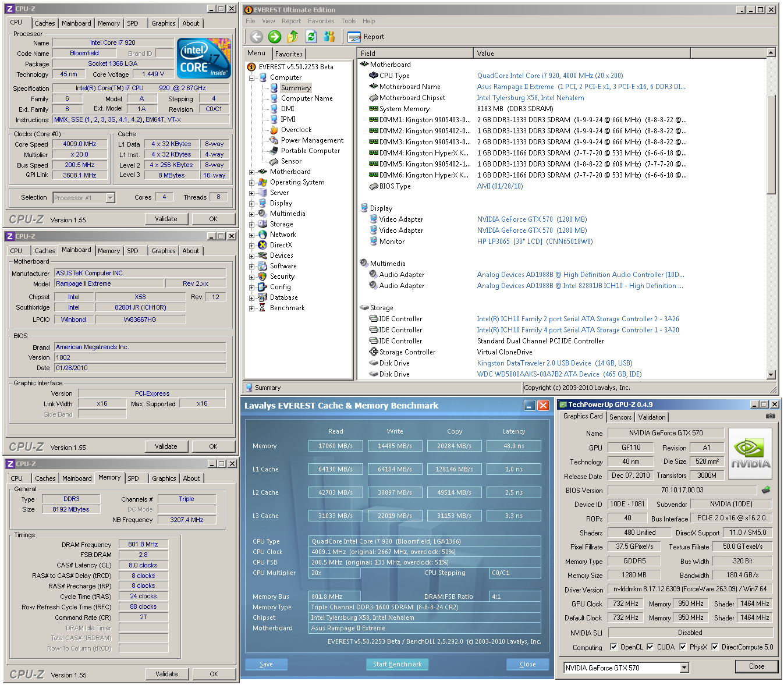
Task: Click the AMI (01/28/10) BIOS link
Action: coord(500,186)
